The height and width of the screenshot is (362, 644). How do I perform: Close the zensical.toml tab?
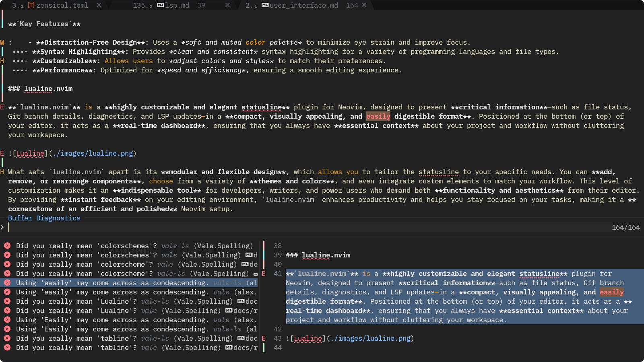point(99,5)
